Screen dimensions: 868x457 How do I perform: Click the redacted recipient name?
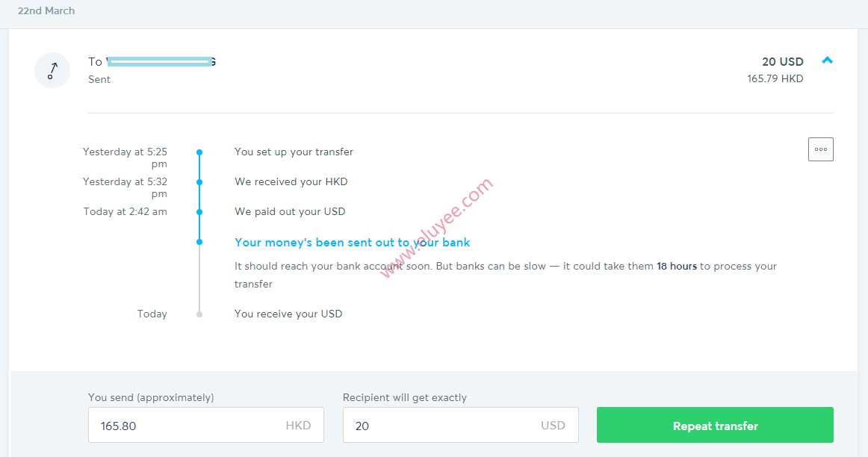161,61
